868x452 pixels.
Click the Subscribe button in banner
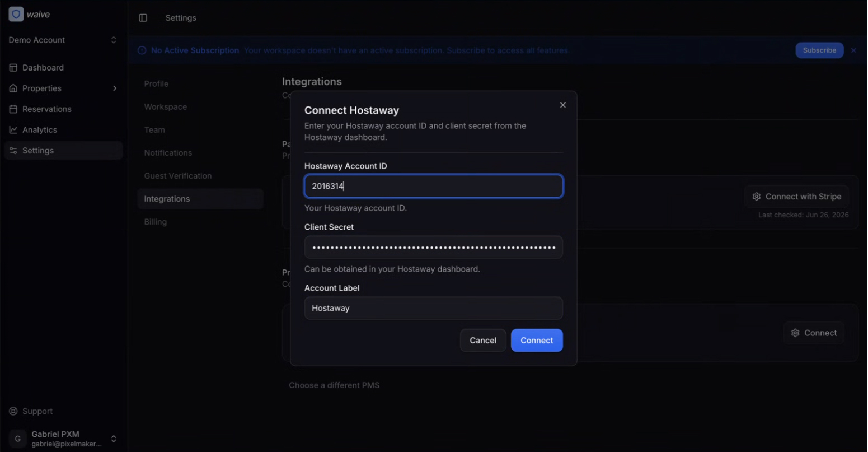click(819, 50)
